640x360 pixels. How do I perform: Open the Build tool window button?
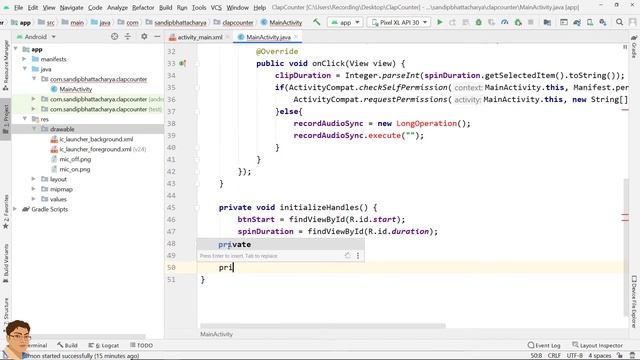click(x=68, y=345)
